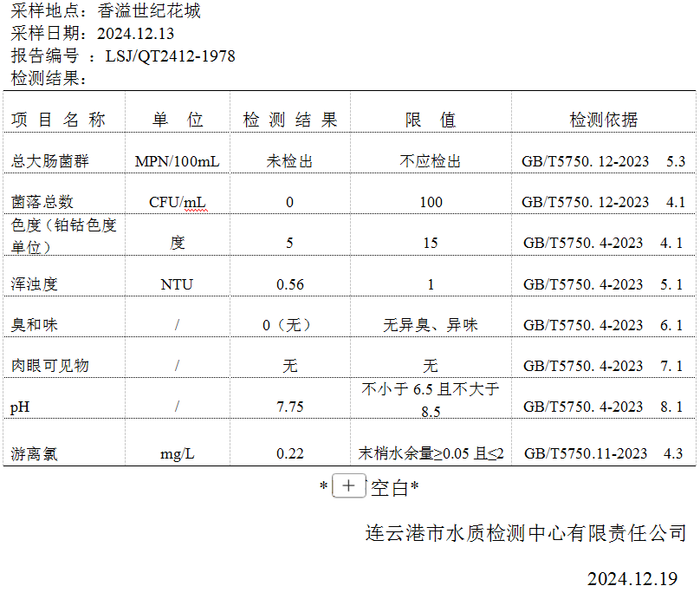Select the sampling date 2024.12.13 text

(x=135, y=34)
